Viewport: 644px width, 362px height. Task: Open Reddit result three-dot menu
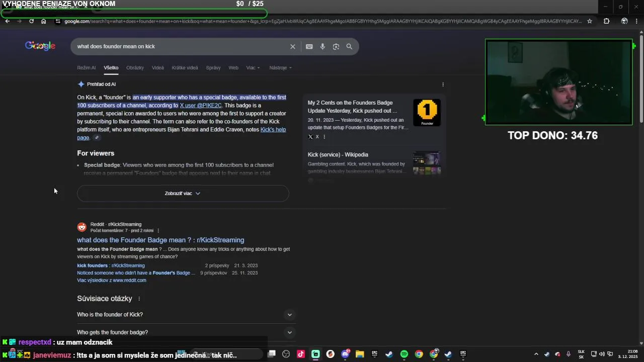[158, 231]
